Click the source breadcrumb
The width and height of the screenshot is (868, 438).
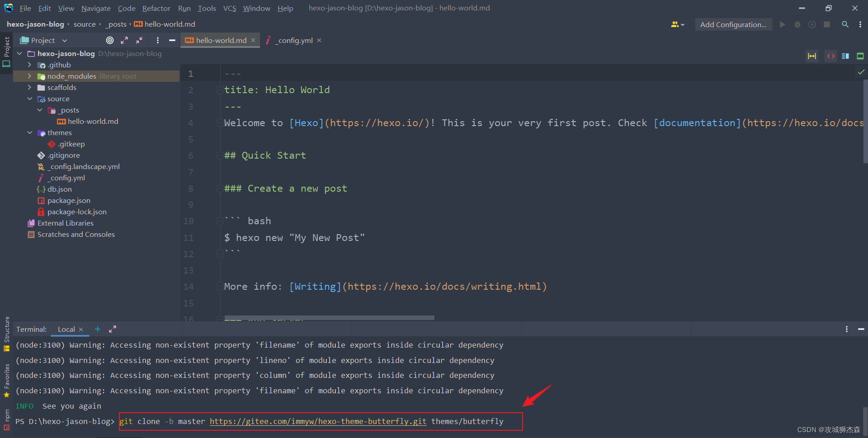(x=85, y=24)
